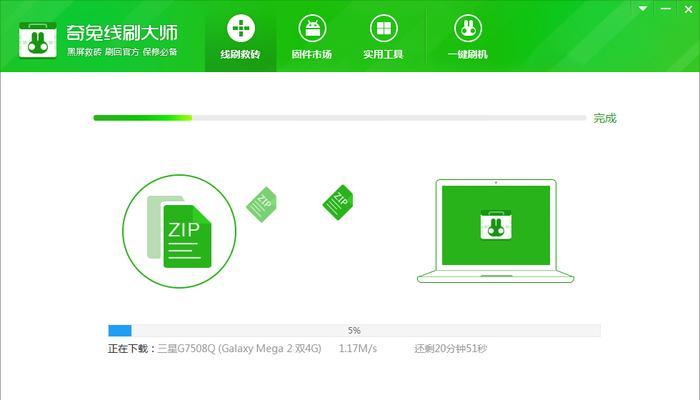Click the 还剩20分钟51秒 remaining time
This screenshot has height=400, width=700.
(450, 349)
